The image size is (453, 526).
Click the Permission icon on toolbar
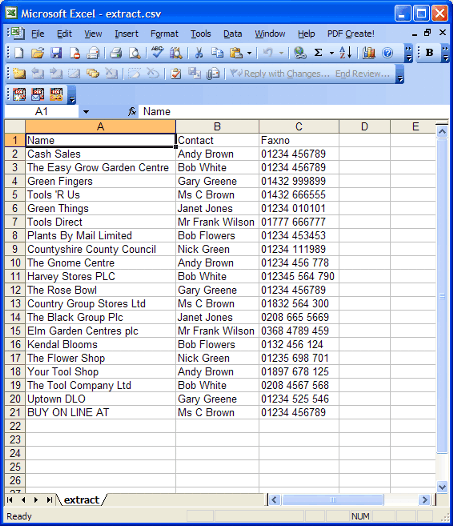pyautogui.click(x=74, y=53)
